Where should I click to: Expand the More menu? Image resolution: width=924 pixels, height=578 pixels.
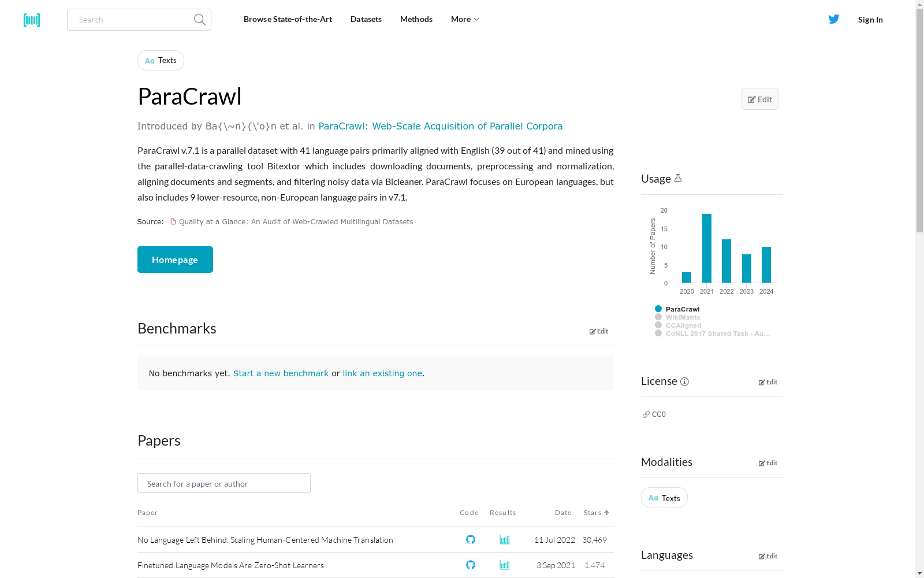coord(464,19)
